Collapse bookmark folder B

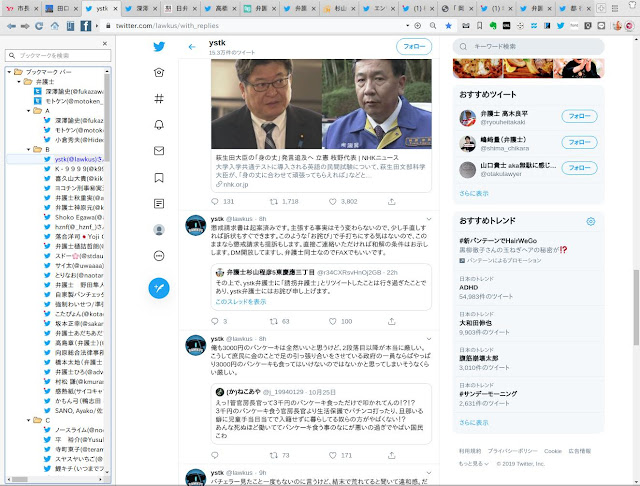click(x=29, y=149)
